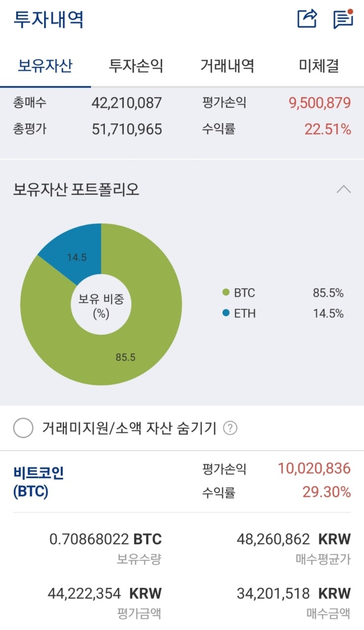Click the 거래미지원/소액 자산 숨기기 label
Screen dimensions: 364x630
coord(129,428)
